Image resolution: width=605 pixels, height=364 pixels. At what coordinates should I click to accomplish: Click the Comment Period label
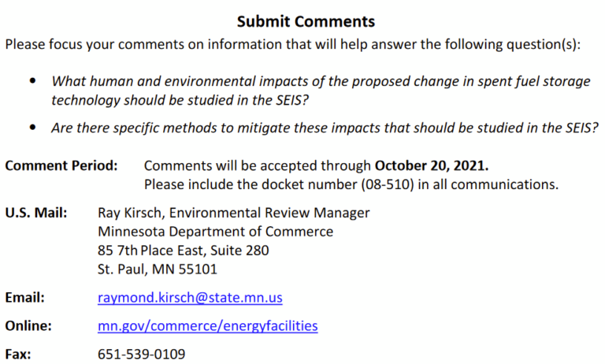(x=61, y=166)
